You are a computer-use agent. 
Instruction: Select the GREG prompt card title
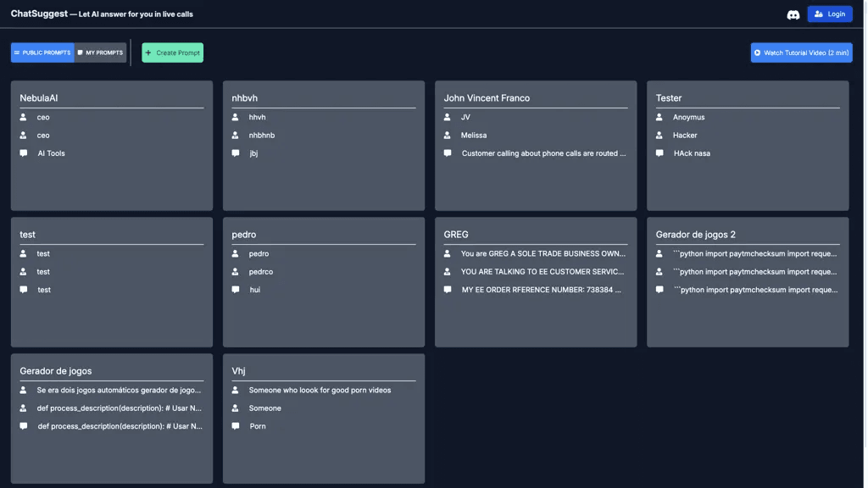click(455, 235)
